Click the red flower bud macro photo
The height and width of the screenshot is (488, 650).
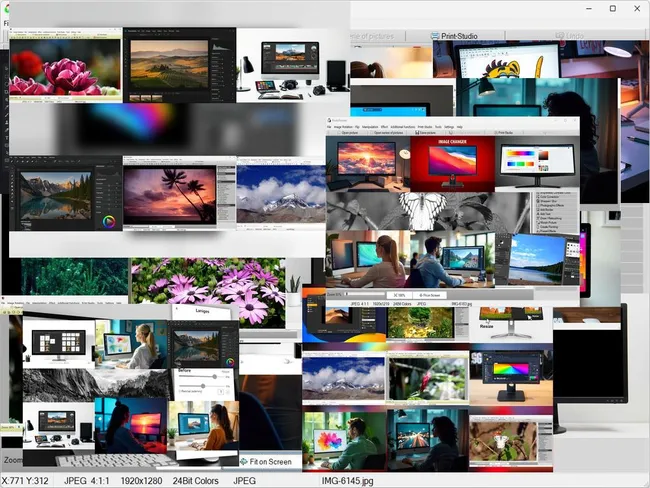click(428, 379)
